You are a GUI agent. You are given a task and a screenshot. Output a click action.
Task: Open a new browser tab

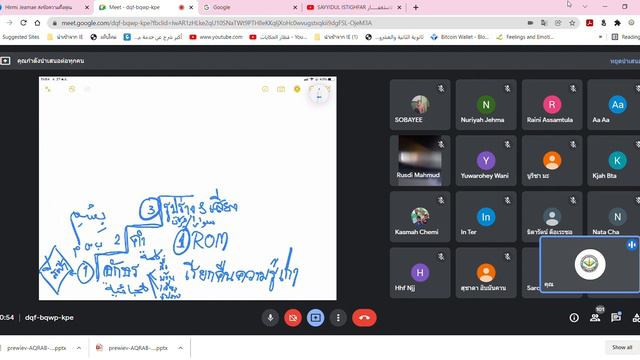[416, 7]
